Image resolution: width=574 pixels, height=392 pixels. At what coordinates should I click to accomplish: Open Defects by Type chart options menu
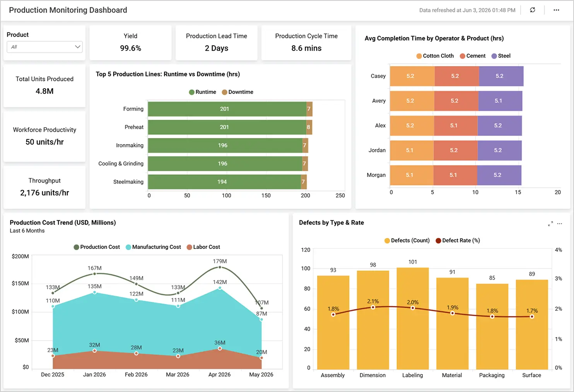coord(560,224)
